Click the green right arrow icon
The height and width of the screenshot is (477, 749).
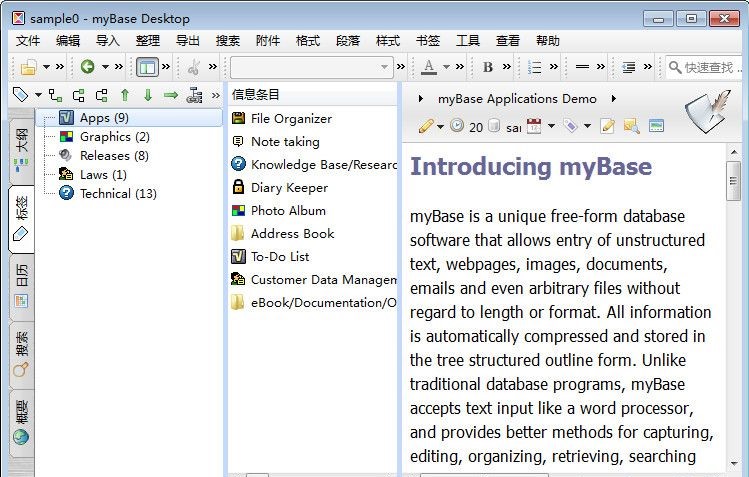click(x=171, y=95)
